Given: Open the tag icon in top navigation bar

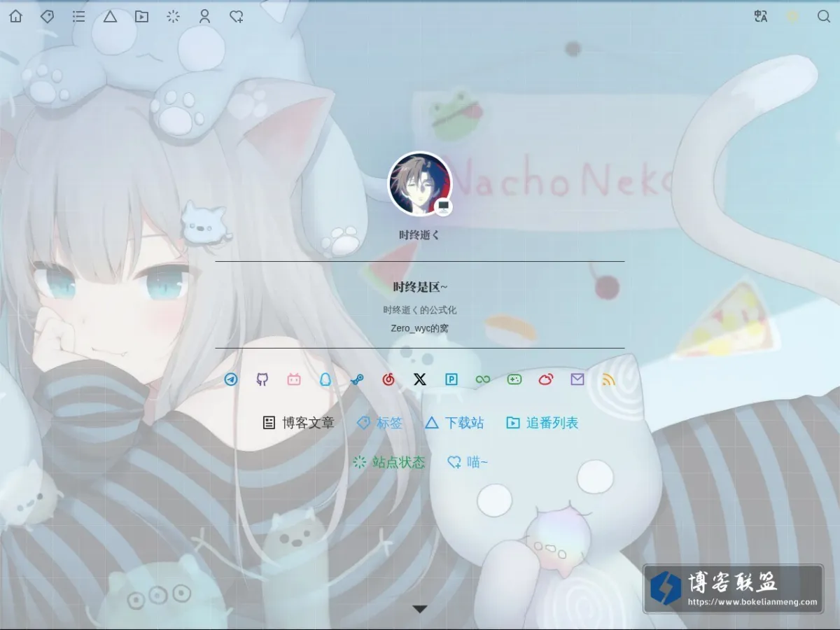Looking at the screenshot, I should pyautogui.click(x=47, y=16).
